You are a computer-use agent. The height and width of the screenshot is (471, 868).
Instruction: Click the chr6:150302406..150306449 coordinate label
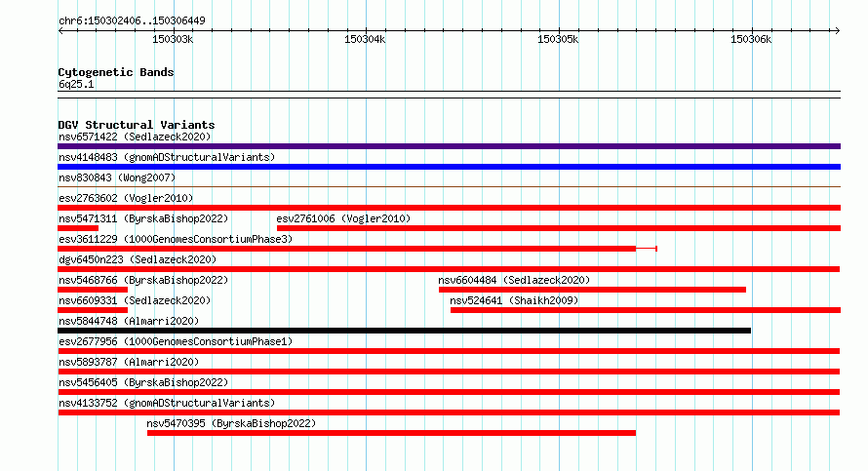[132, 20]
